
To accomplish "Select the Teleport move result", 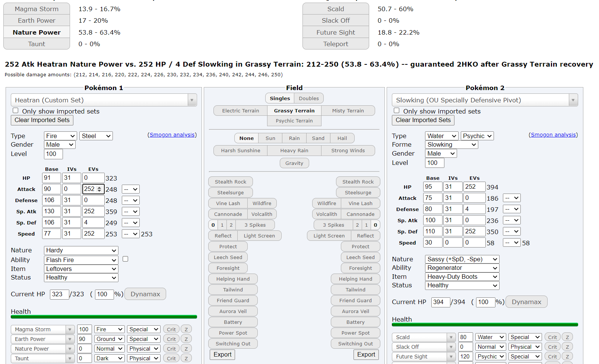I will [336, 44].
